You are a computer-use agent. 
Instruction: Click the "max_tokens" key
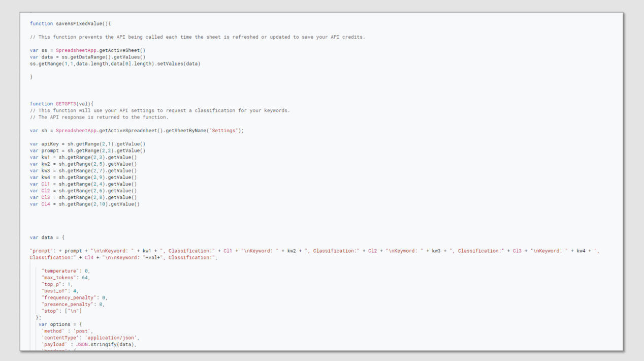pyautogui.click(x=59, y=278)
